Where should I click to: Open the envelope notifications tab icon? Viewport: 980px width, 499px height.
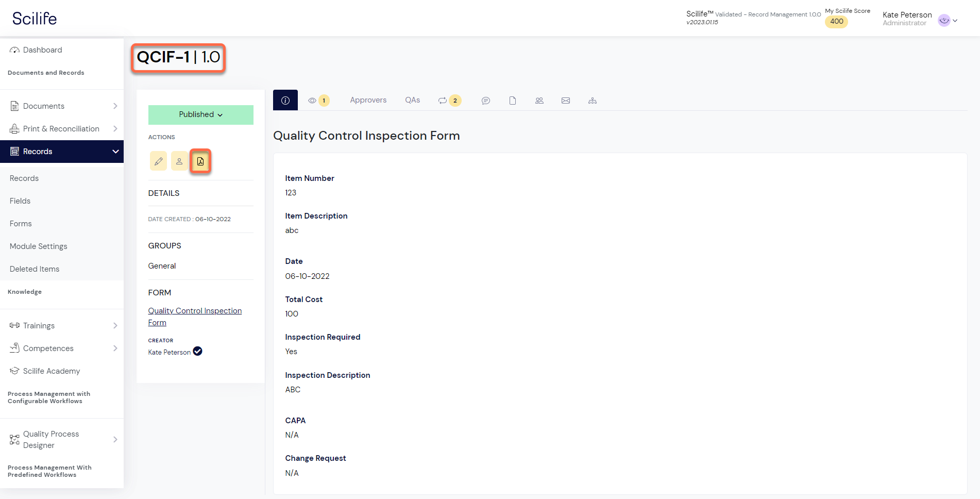click(566, 101)
